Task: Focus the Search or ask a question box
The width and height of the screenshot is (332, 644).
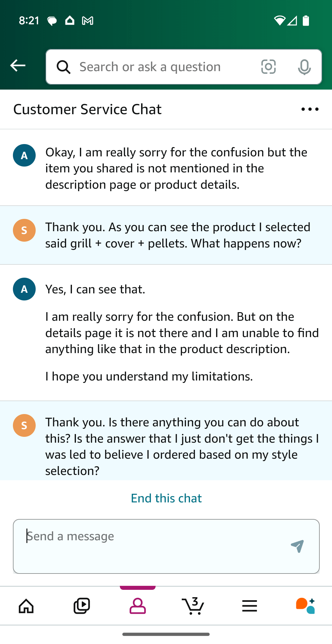Action: [163, 67]
